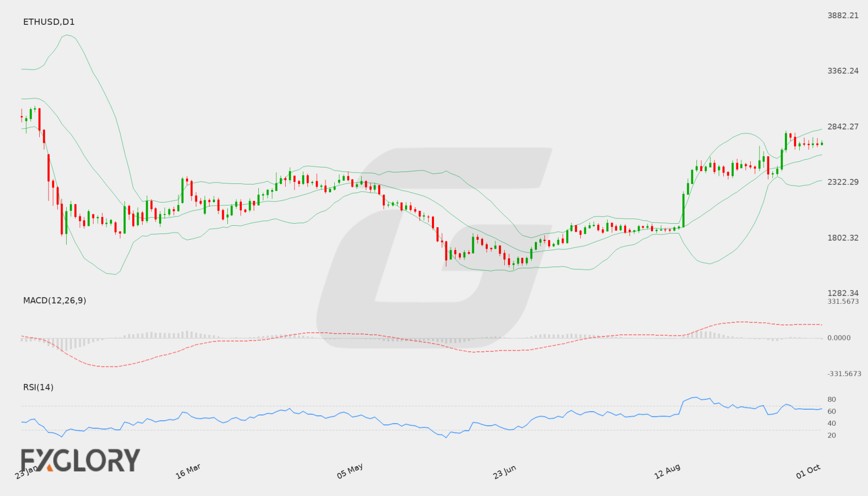Click the -331.5673 MACD lower scale value

tap(845, 374)
